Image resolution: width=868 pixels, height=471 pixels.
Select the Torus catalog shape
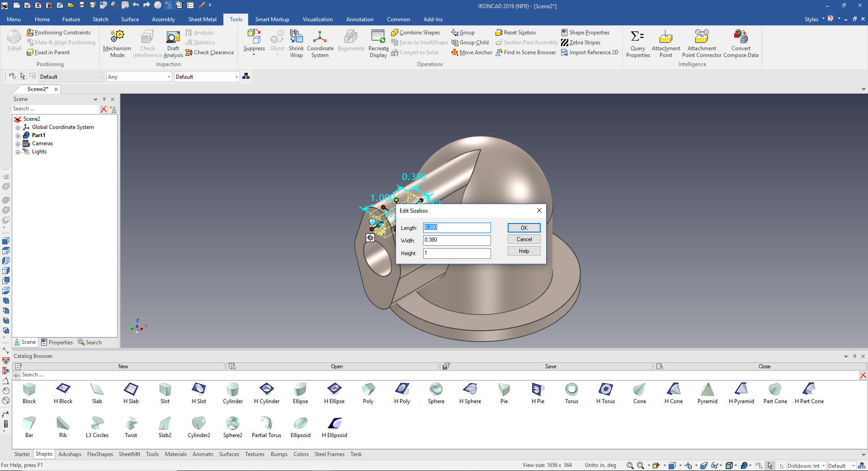click(x=571, y=394)
